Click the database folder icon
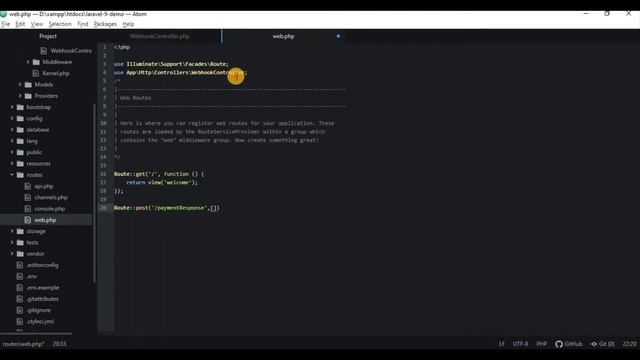 [x=20, y=130]
